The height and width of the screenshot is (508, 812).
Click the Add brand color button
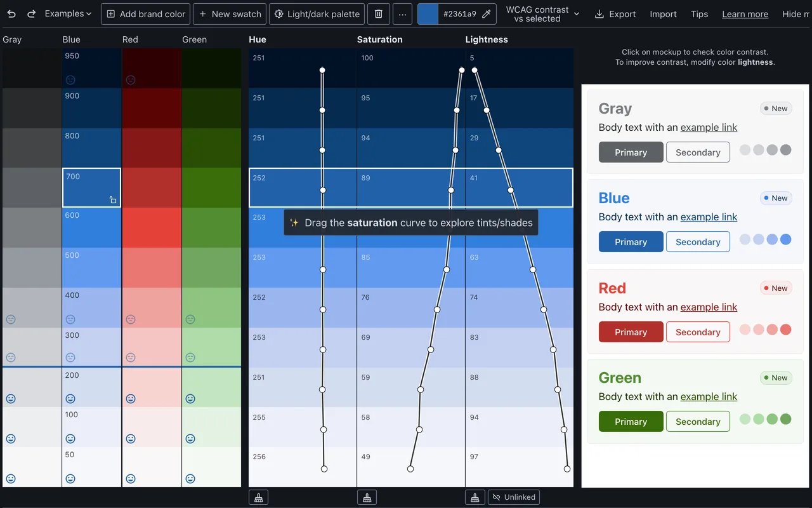tap(146, 14)
